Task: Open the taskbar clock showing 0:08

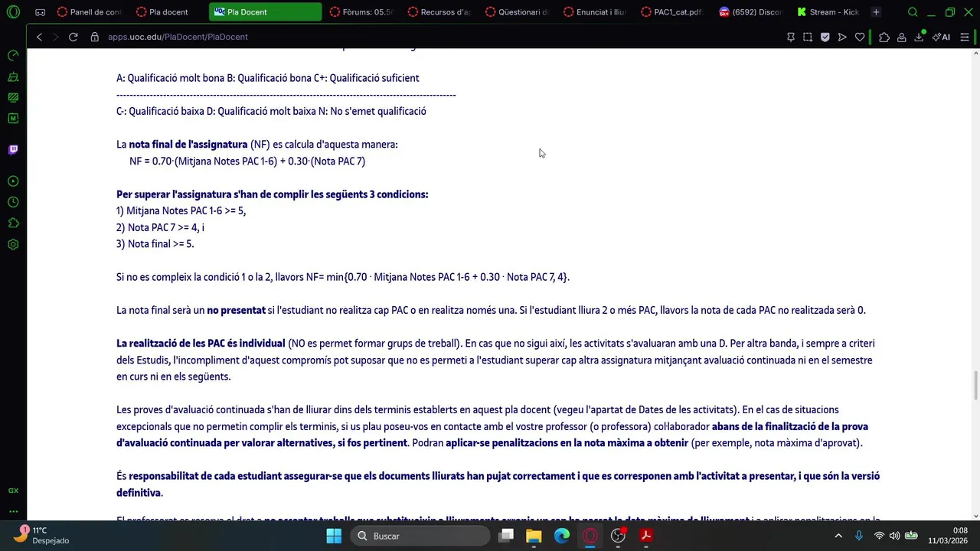Action: click(948, 536)
